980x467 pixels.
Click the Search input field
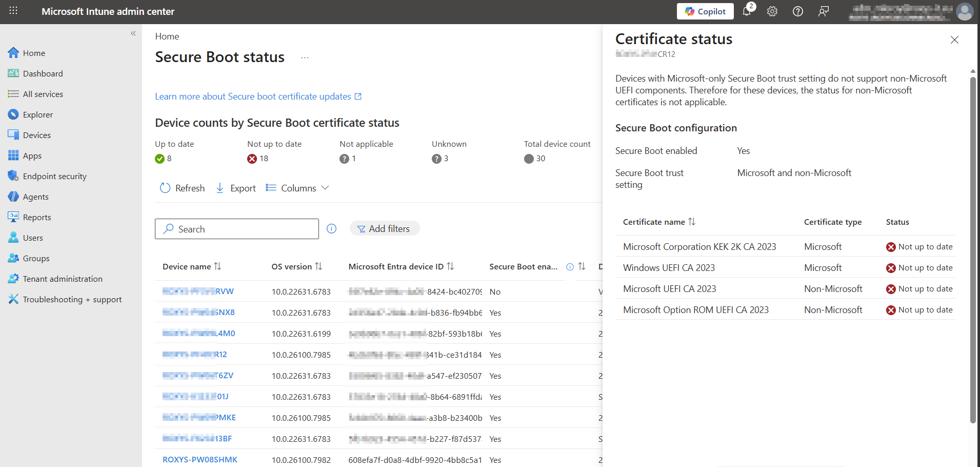click(237, 229)
